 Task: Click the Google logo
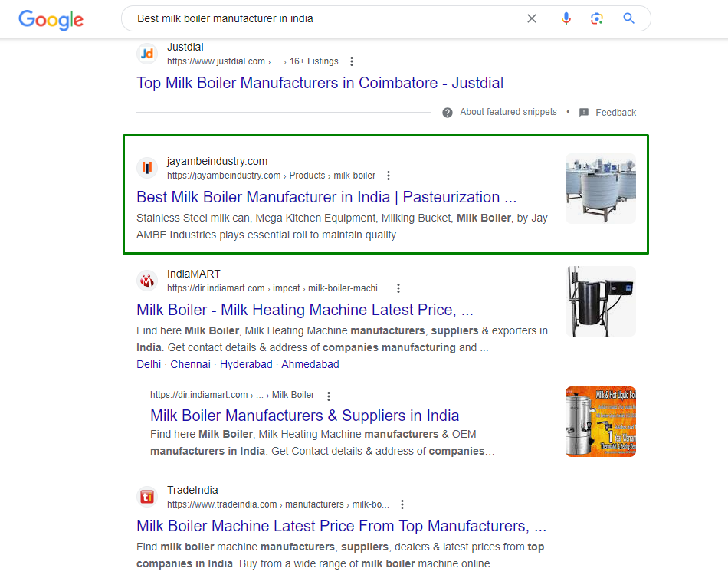coord(51,19)
